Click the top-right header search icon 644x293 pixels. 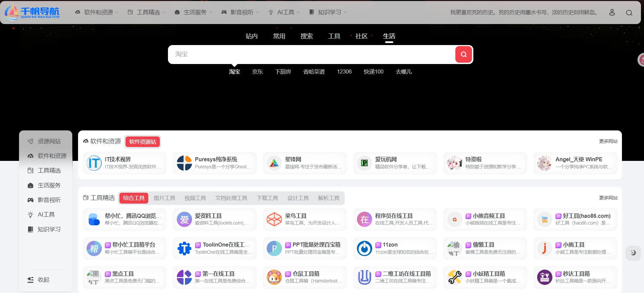[x=629, y=13]
